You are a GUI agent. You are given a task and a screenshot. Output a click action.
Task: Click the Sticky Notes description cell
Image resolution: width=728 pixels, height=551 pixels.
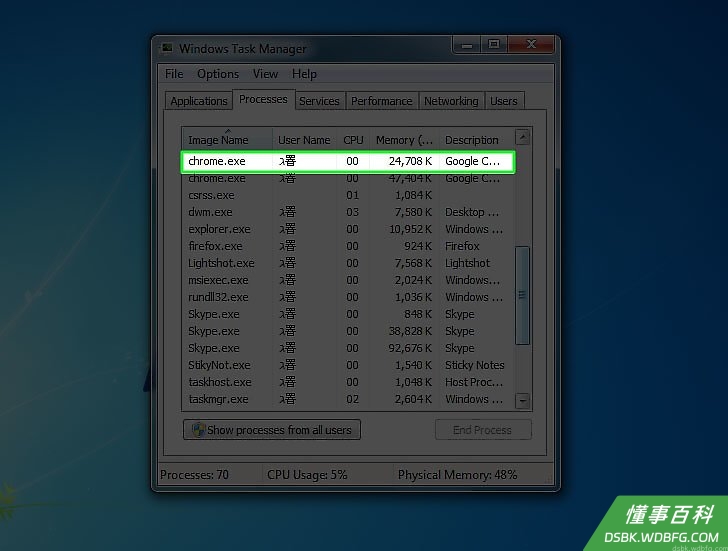click(x=474, y=365)
